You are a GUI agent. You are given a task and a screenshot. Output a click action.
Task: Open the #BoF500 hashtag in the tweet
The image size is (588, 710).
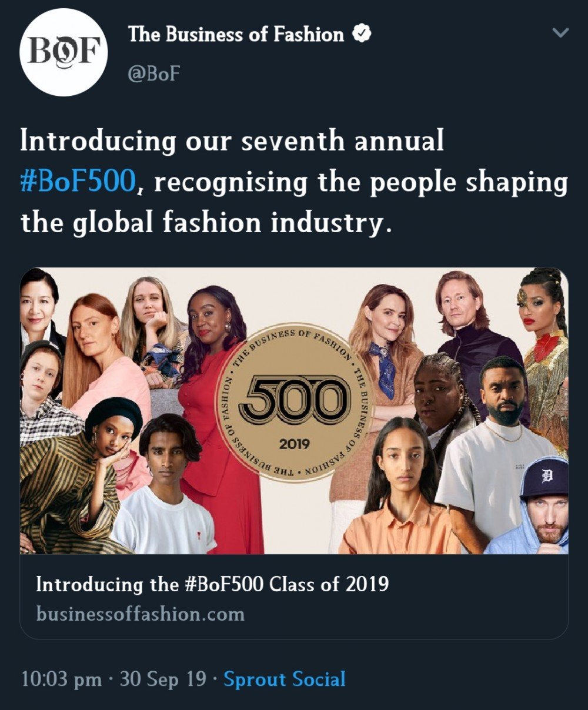[x=78, y=183]
